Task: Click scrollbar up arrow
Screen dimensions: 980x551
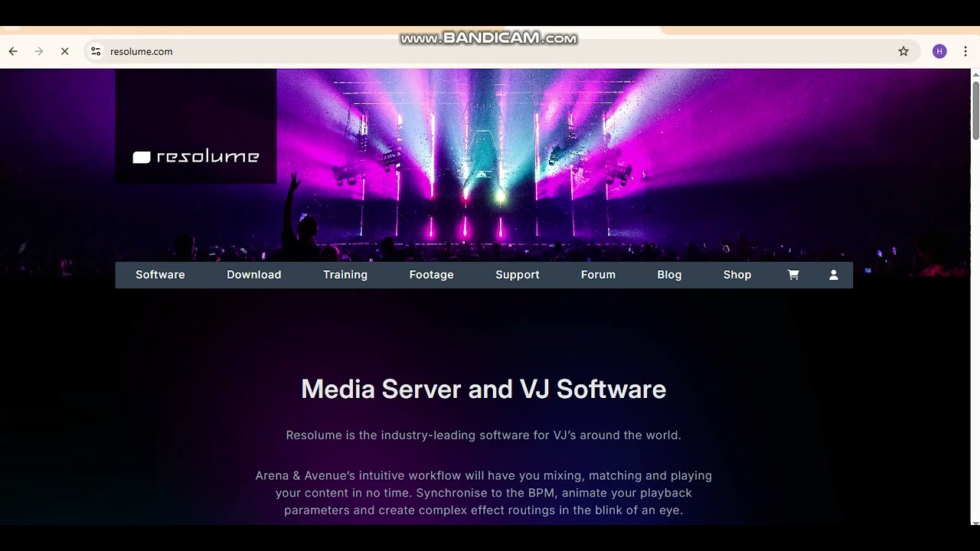Action: pyautogui.click(x=975, y=74)
